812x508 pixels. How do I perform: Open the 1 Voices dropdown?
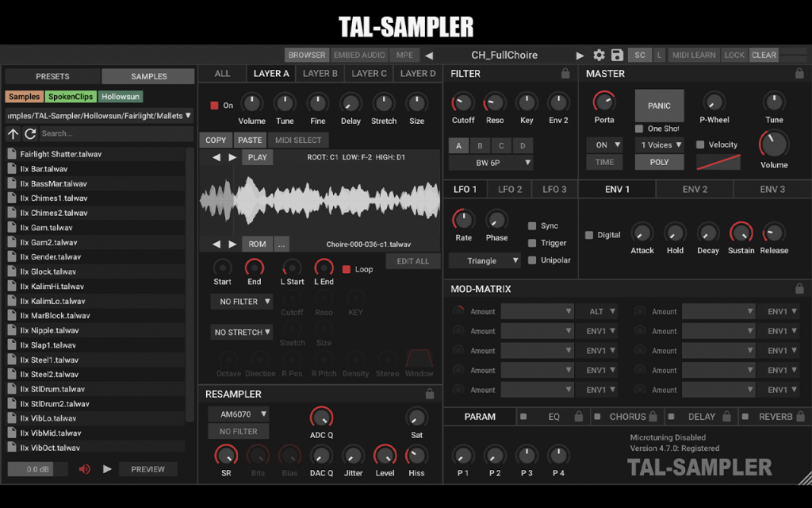(659, 145)
